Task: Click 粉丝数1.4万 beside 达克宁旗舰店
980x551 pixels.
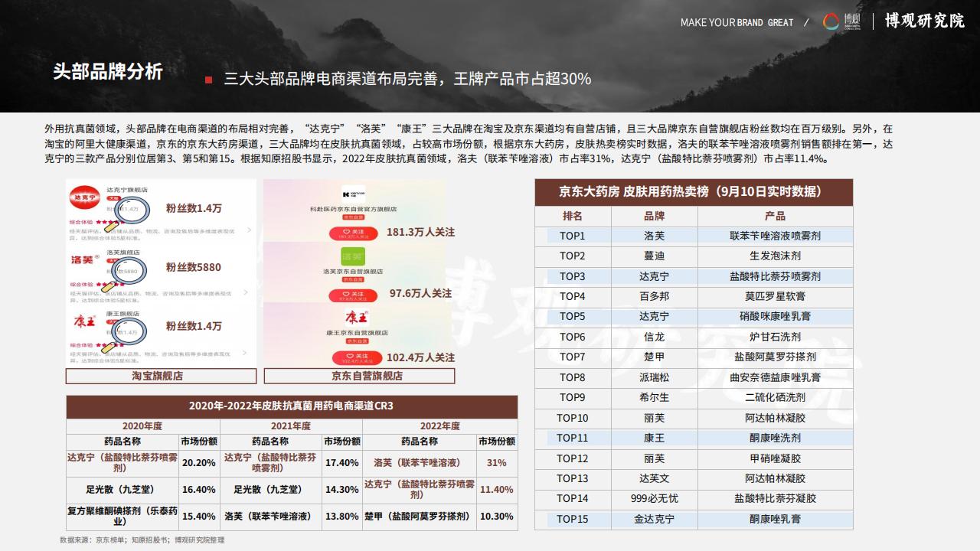Action: click(x=194, y=207)
